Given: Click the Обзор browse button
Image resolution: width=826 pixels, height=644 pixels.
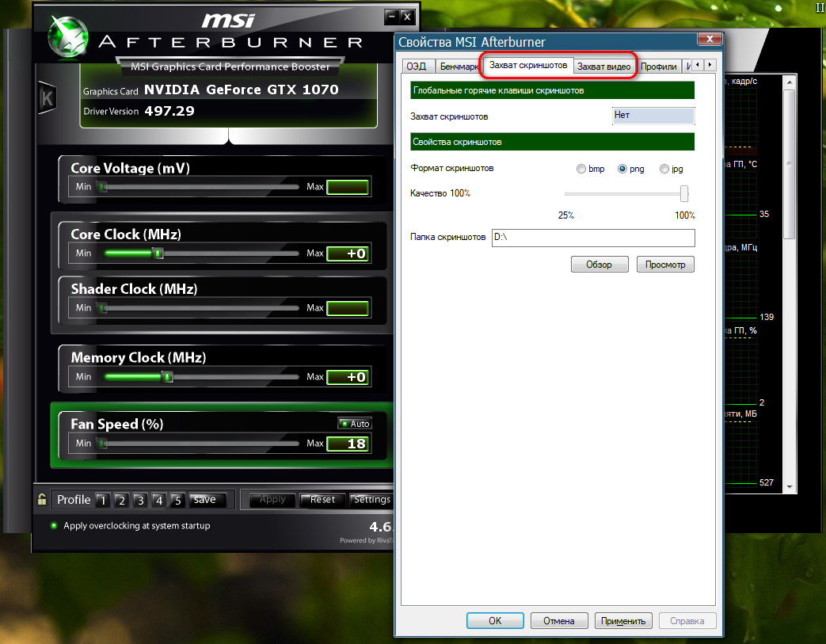Looking at the screenshot, I should pos(600,265).
